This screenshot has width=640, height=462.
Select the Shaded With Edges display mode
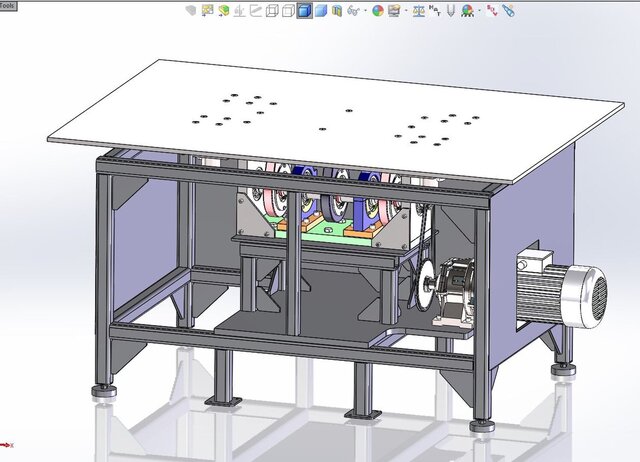coord(304,11)
